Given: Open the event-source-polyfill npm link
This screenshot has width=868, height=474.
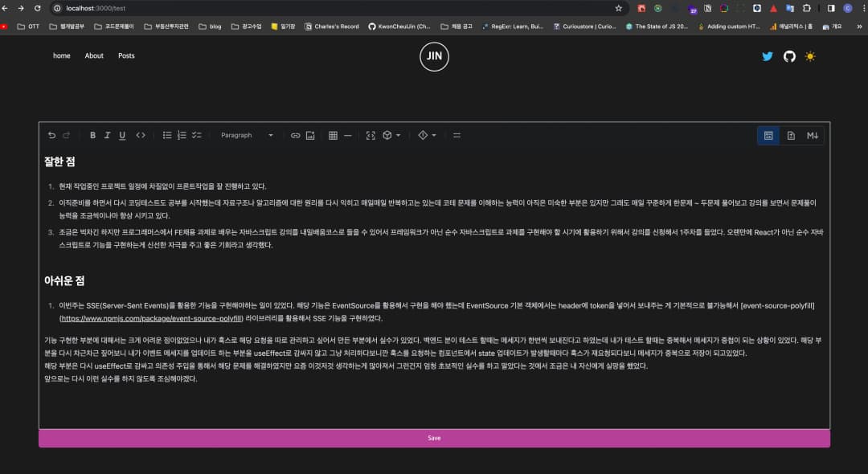Looking at the screenshot, I should coord(150,319).
